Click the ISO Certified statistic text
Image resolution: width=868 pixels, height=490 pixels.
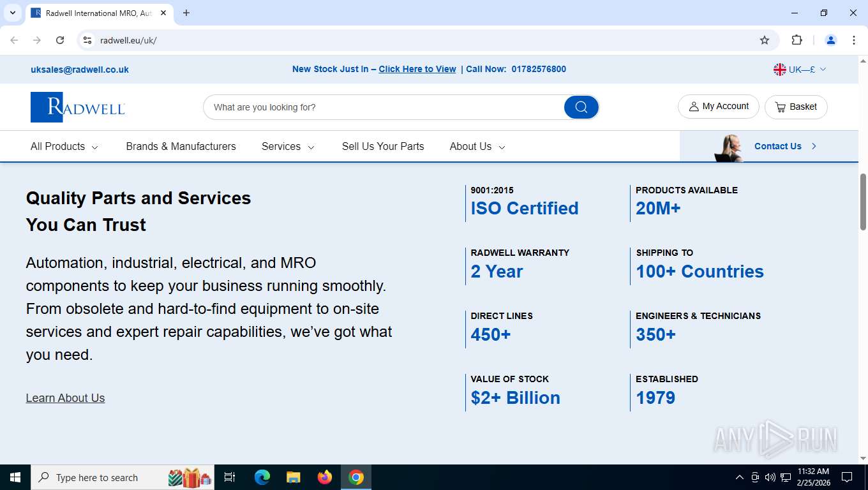[x=525, y=209]
